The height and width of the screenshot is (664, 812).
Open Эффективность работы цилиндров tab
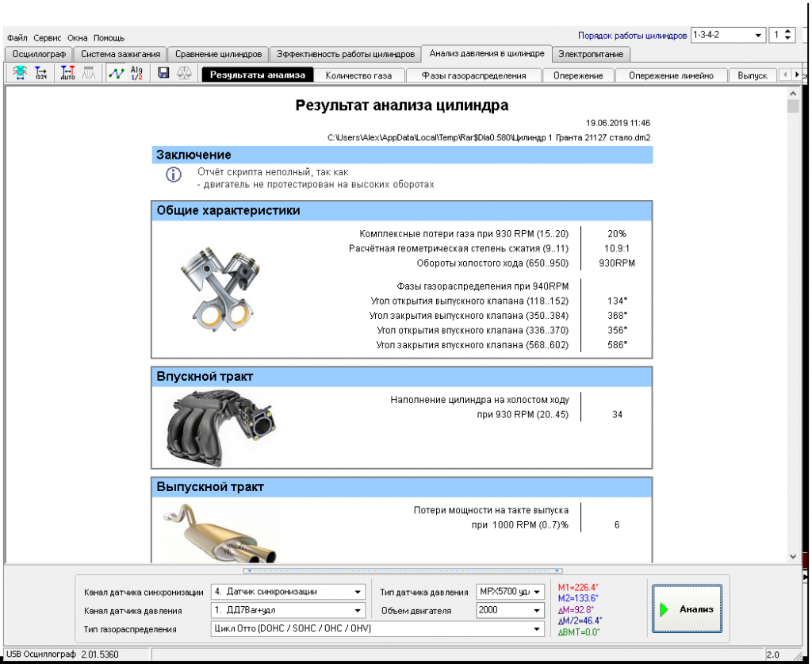point(345,54)
